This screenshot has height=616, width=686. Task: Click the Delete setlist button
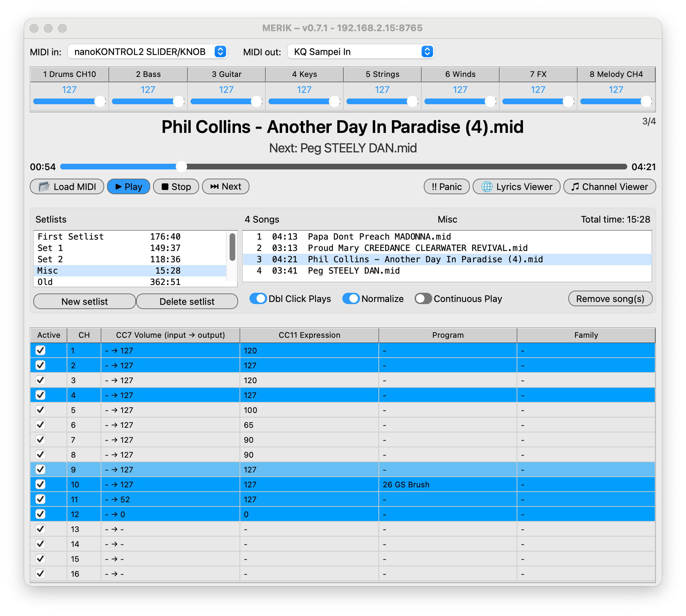point(187,301)
